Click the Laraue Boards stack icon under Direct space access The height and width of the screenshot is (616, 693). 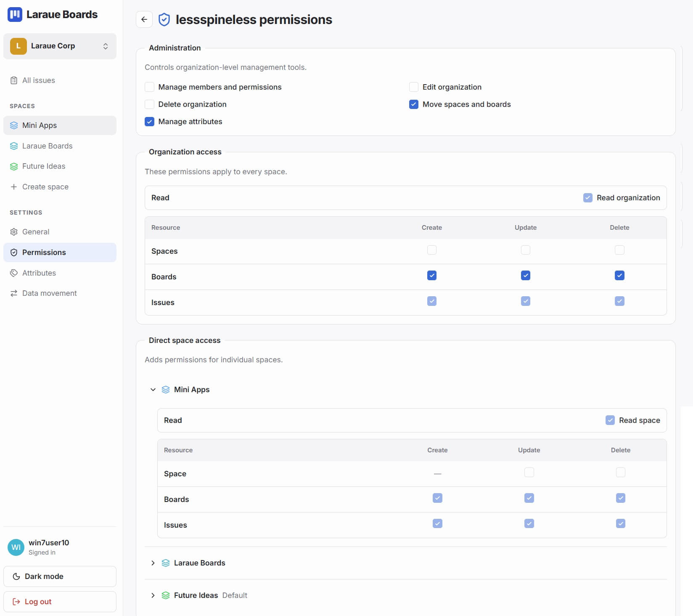click(166, 563)
